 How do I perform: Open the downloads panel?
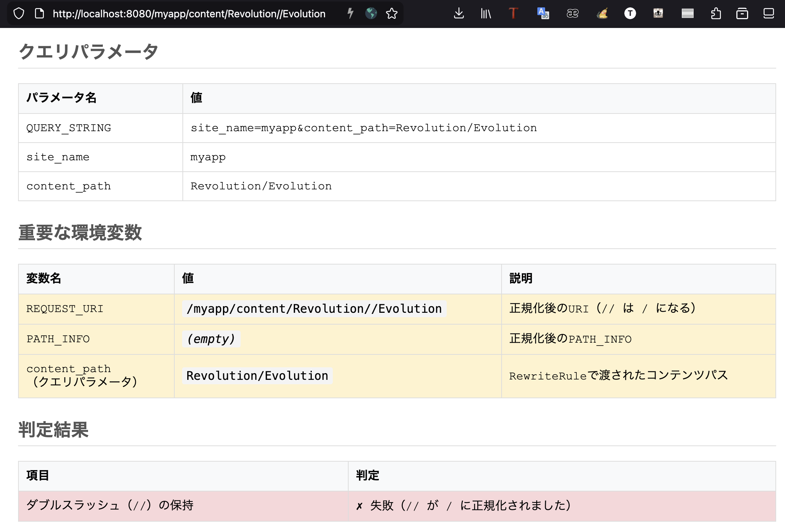tap(458, 14)
